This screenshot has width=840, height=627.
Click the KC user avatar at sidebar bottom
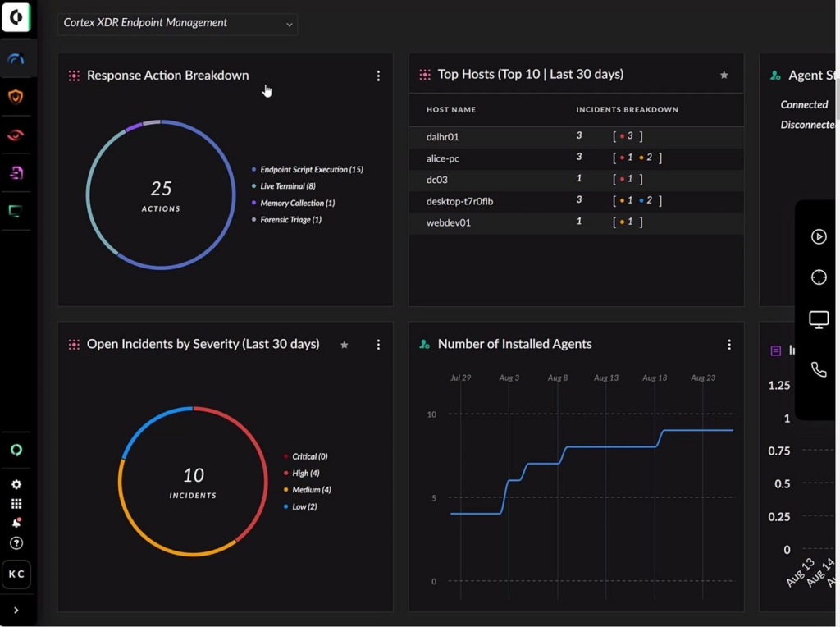[x=16, y=574]
